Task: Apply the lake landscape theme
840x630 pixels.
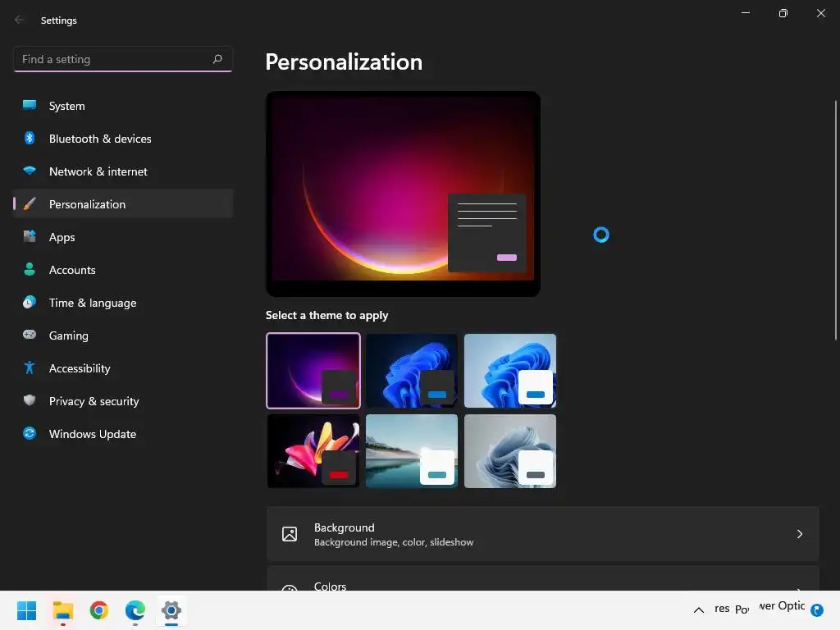Action: (x=412, y=451)
